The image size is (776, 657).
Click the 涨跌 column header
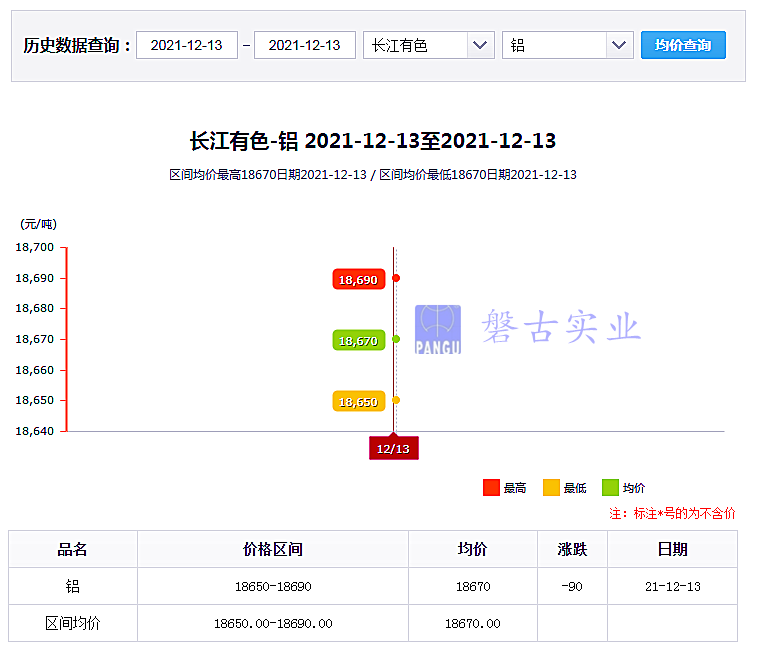572,549
